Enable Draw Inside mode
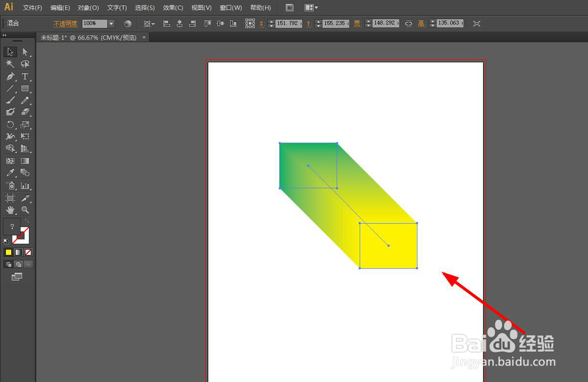The image size is (588, 382). point(28,264)
